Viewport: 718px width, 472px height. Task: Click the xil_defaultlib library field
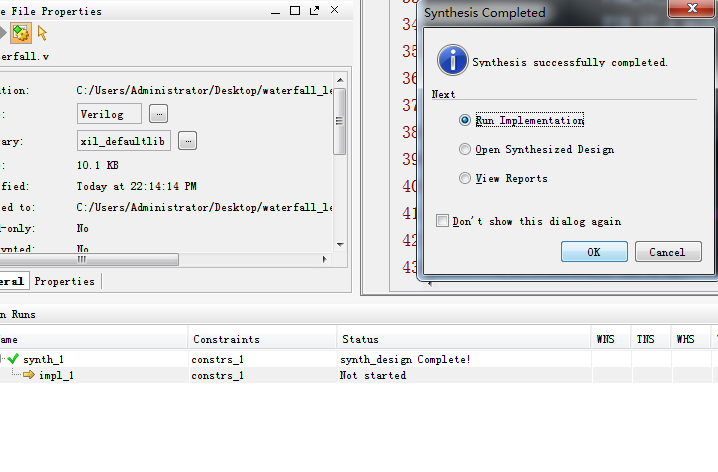(124, 141)
